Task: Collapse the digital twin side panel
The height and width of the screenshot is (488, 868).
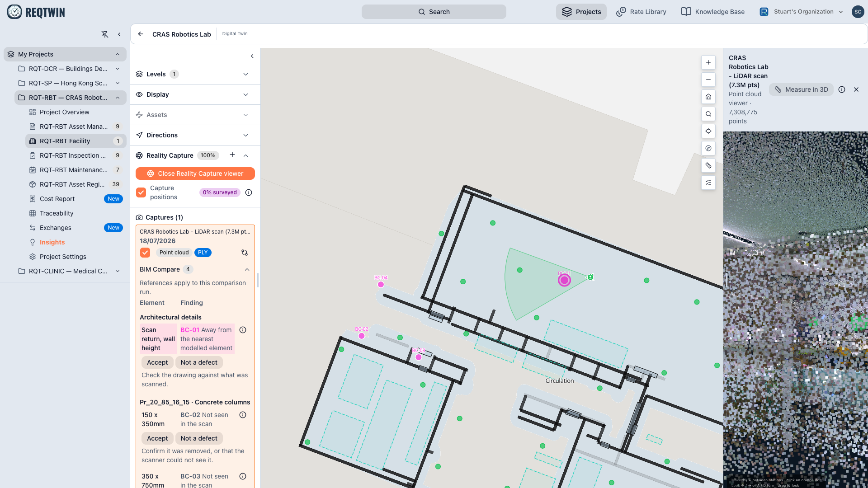Action: [252, 56]
